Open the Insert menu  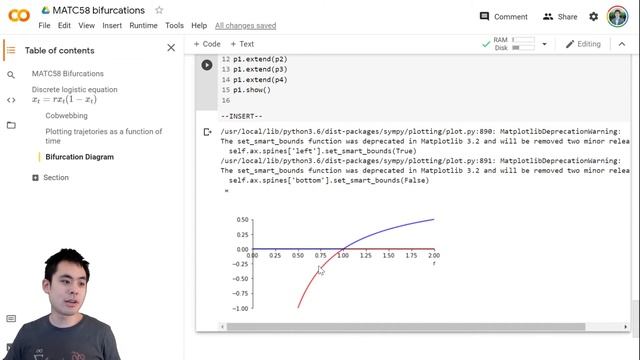pyautogui.click(x=112, y=25)
